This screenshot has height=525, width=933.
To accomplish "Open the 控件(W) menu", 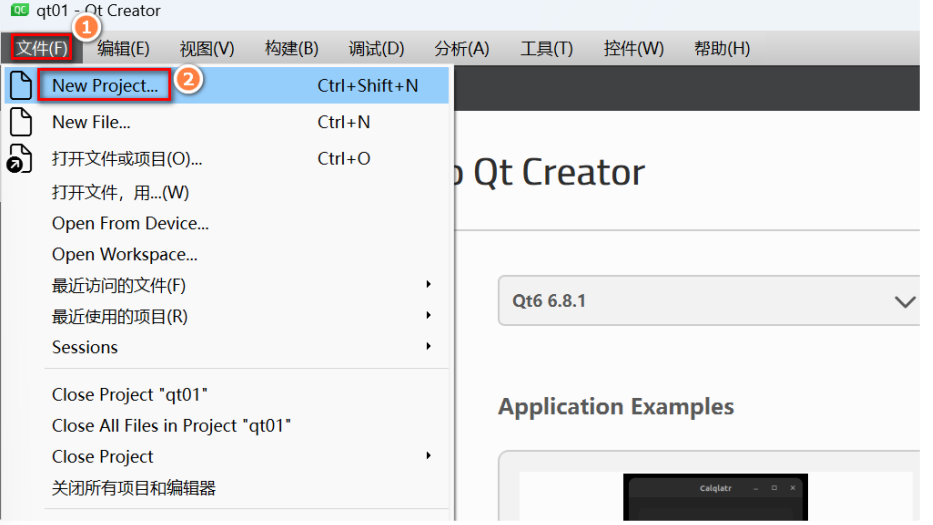I will point(633,48).
